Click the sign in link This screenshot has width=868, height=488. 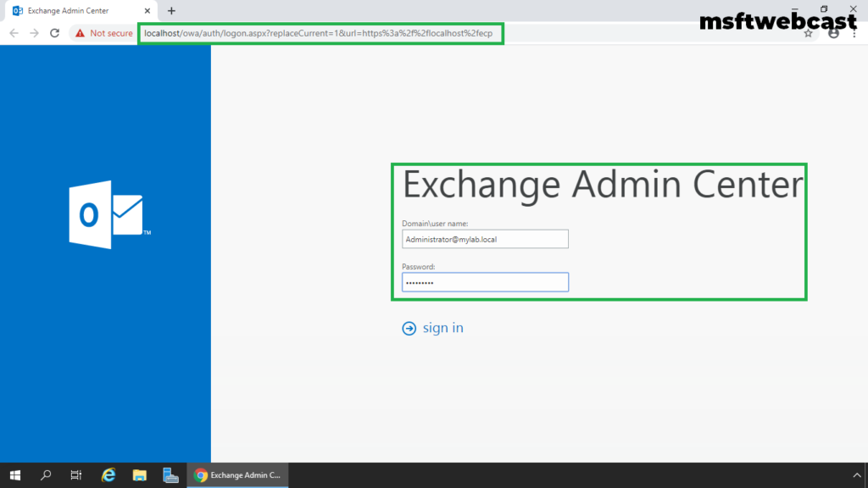coord(442,328)
